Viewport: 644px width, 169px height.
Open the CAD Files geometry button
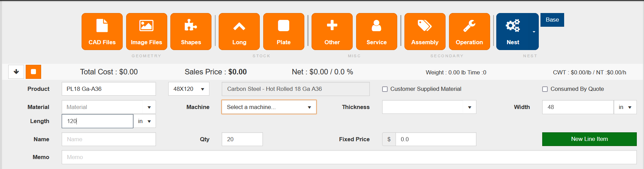tap(102, 32)
